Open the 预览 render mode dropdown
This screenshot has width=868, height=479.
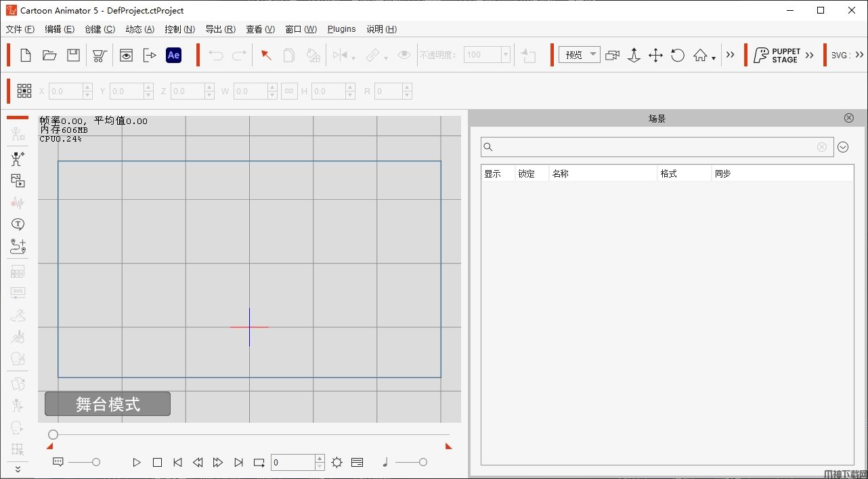(x=579, y=55)
